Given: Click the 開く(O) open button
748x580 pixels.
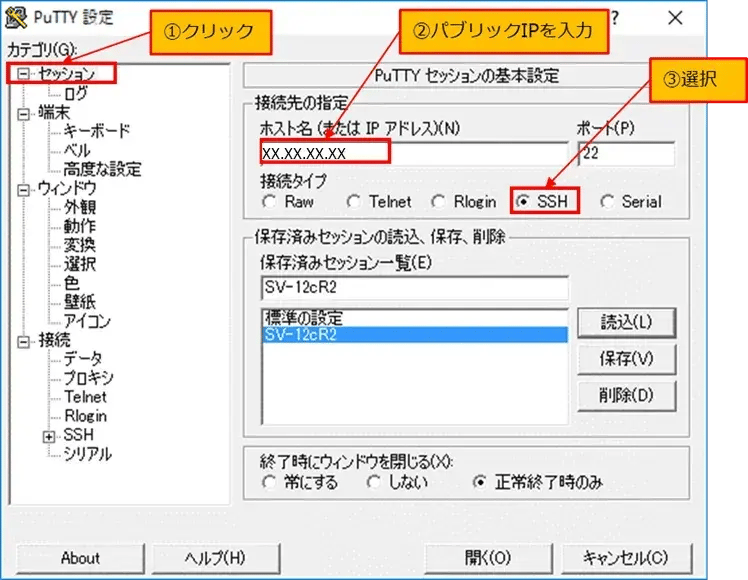Looking at the screenshot, I should pyautogui.click(x=487, y=558).
